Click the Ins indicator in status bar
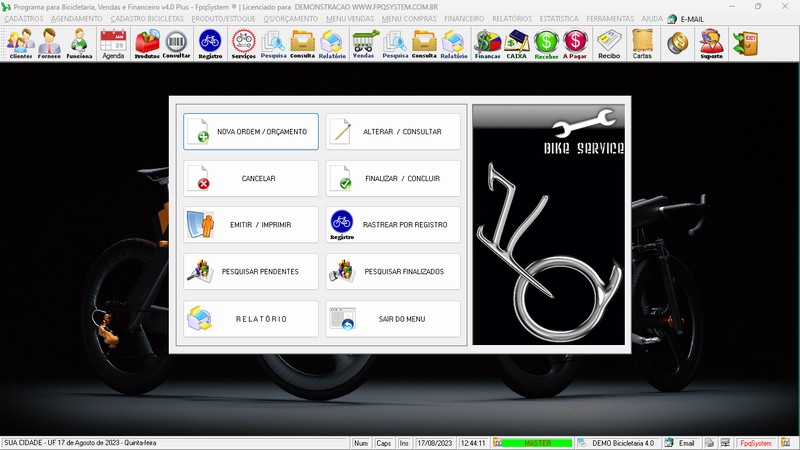Screen dimensions: 800x450 pos(404,443)
